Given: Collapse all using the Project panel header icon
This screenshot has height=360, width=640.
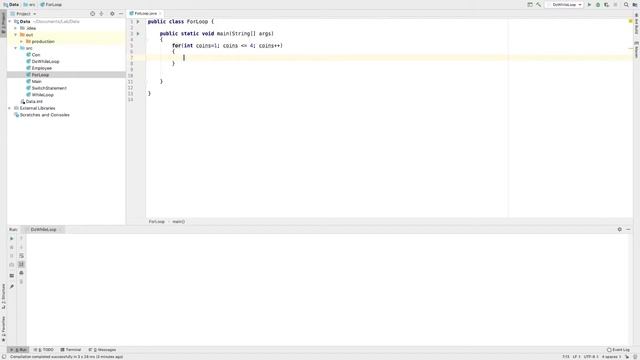Looking at the screenshot, I should (102, 14).
